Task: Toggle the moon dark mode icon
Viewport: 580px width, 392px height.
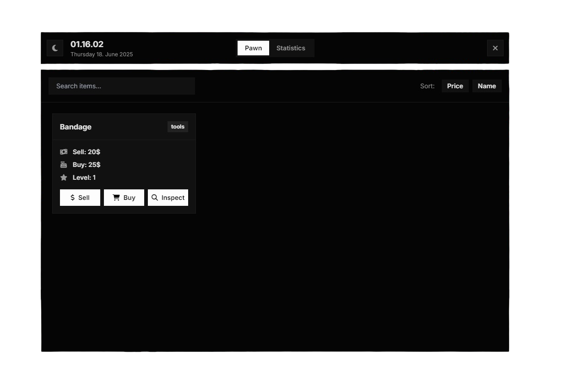Action: tap(55, 48)
